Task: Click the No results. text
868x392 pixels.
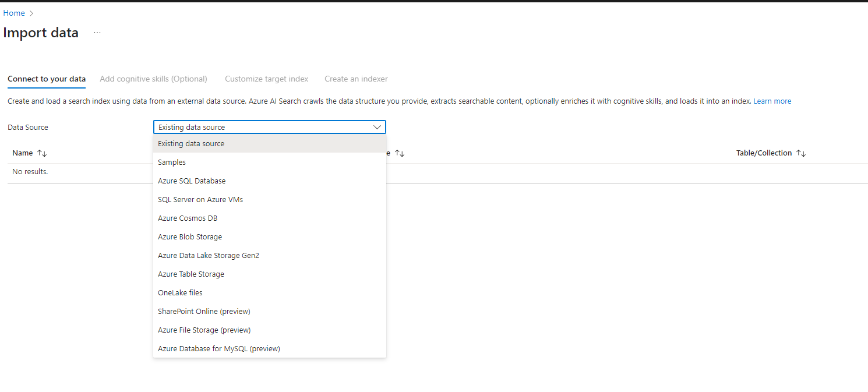Action: (x=30, y=172)
